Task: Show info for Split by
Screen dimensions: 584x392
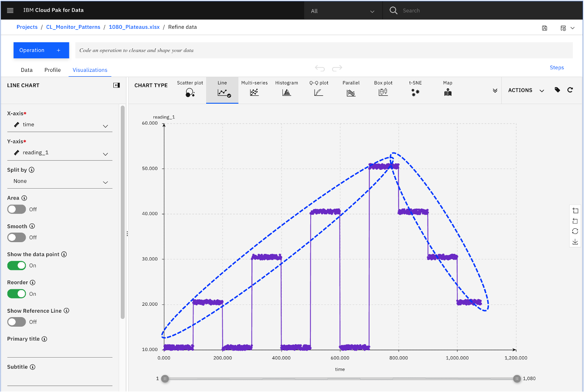Action: [32, 170]
